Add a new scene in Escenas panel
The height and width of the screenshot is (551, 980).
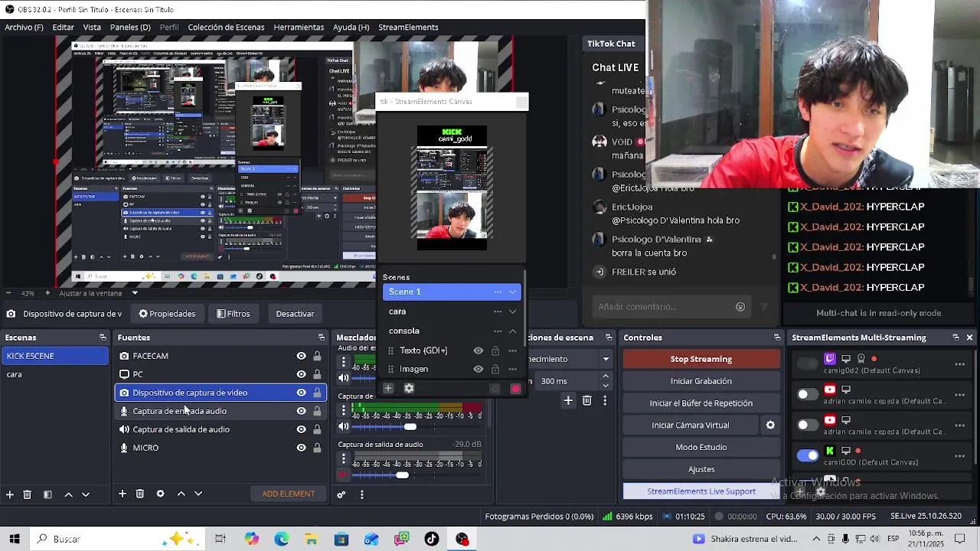click(x=10, y=494)
